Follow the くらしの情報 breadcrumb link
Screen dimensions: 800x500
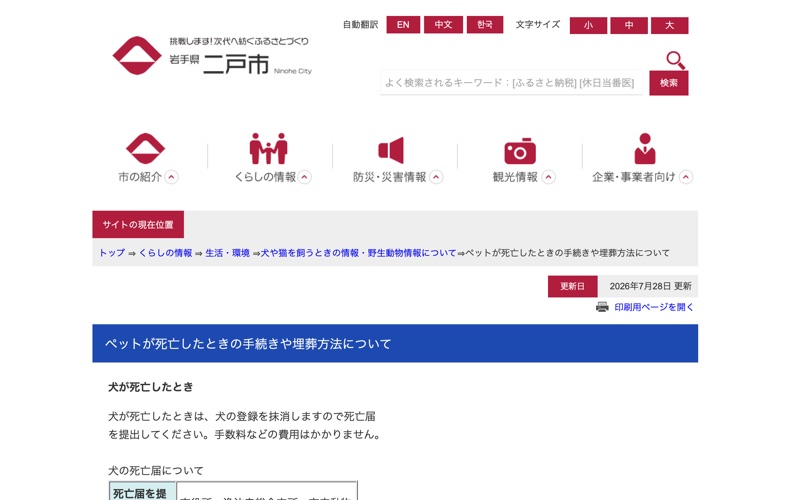(x=165, y=253)
